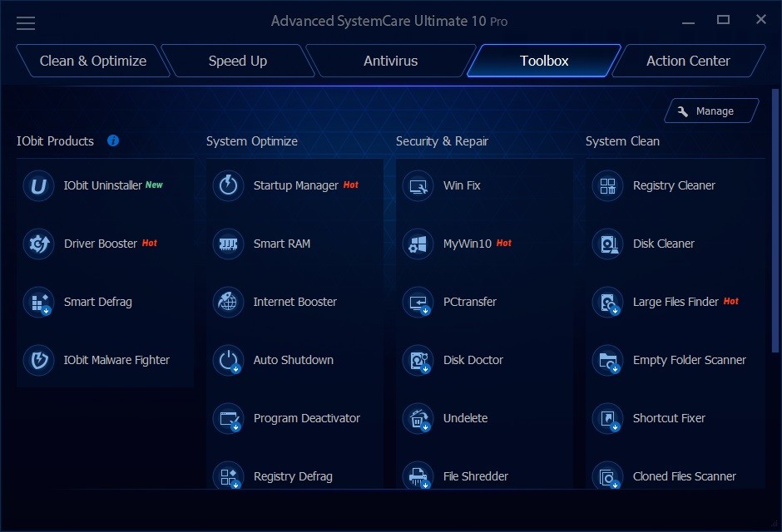This screenshot has width=782, height=532.
Task: Click the Manage button
Action: [x=711, y=111]
